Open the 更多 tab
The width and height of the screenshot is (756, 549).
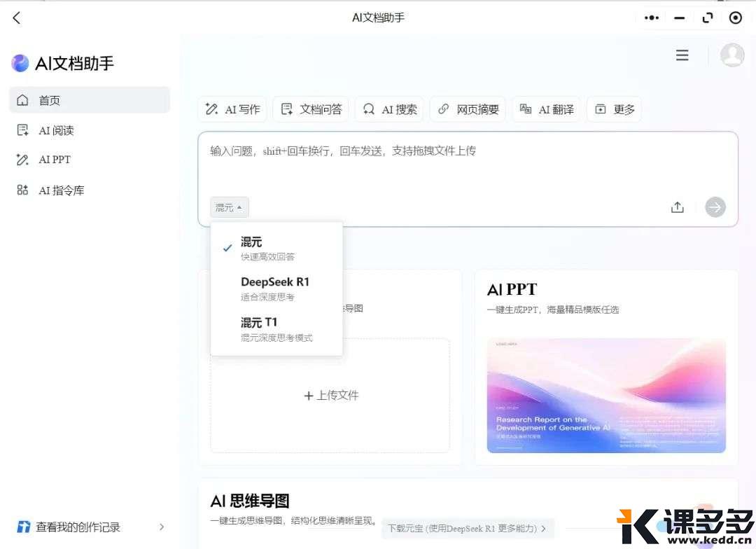pos(614,109)
